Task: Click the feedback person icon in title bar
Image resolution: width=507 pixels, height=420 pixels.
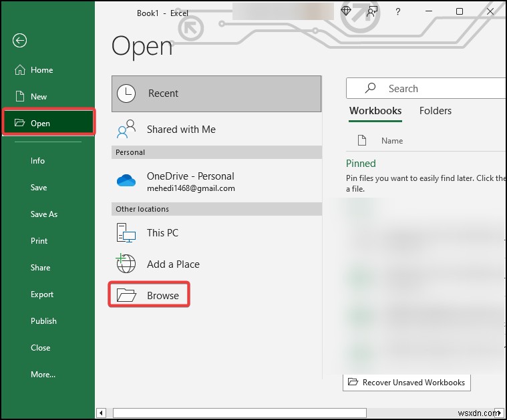Action: [371, 12]
